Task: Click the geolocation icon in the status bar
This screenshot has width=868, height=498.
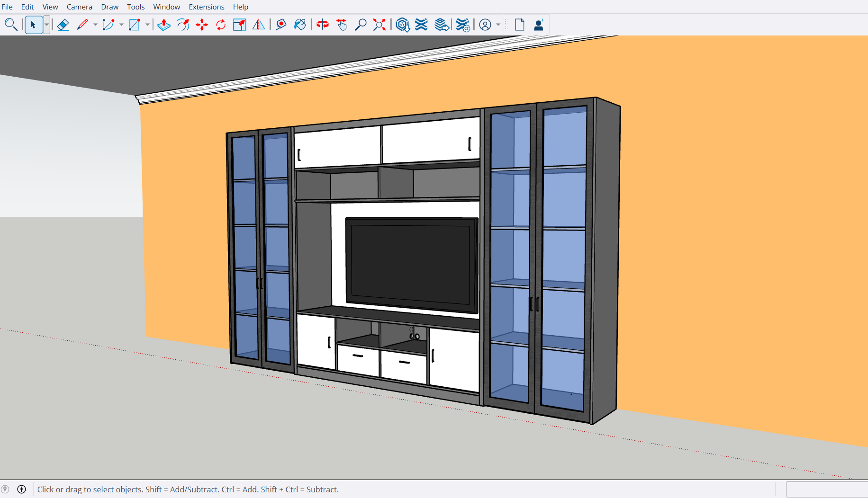Action: [5, 489]
